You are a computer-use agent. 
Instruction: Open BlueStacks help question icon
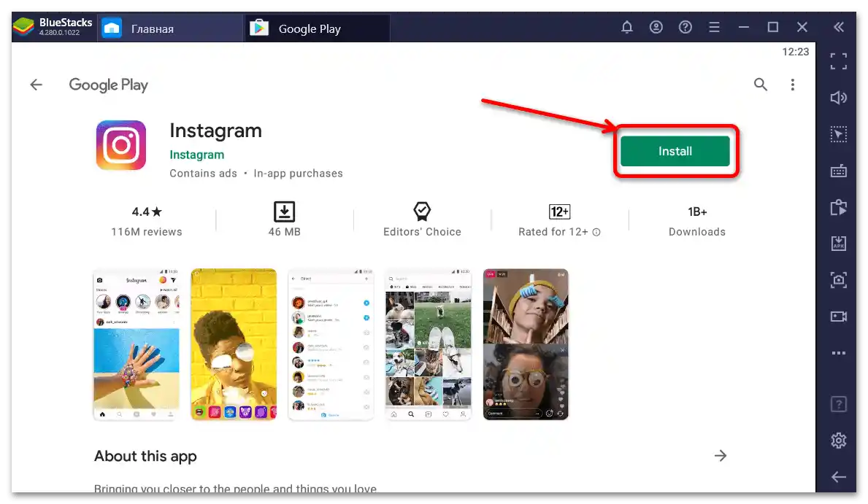685,27
